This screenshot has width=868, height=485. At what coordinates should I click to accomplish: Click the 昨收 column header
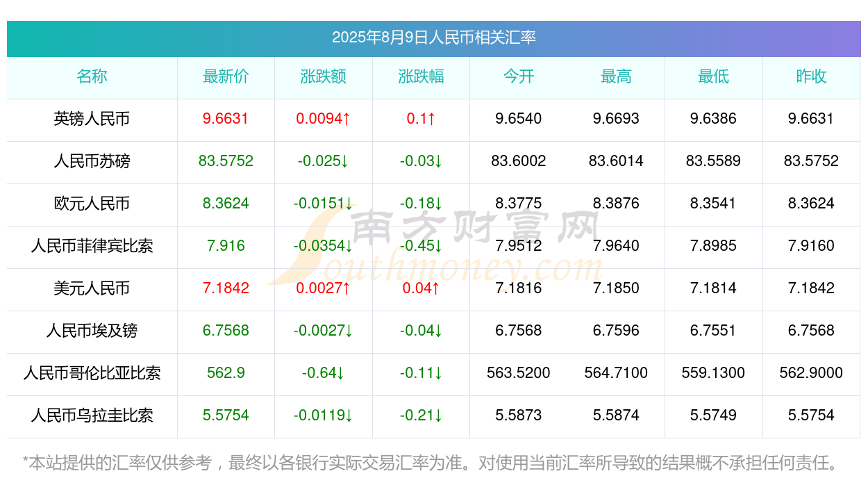pyautogui.click(x=811, y=76)
